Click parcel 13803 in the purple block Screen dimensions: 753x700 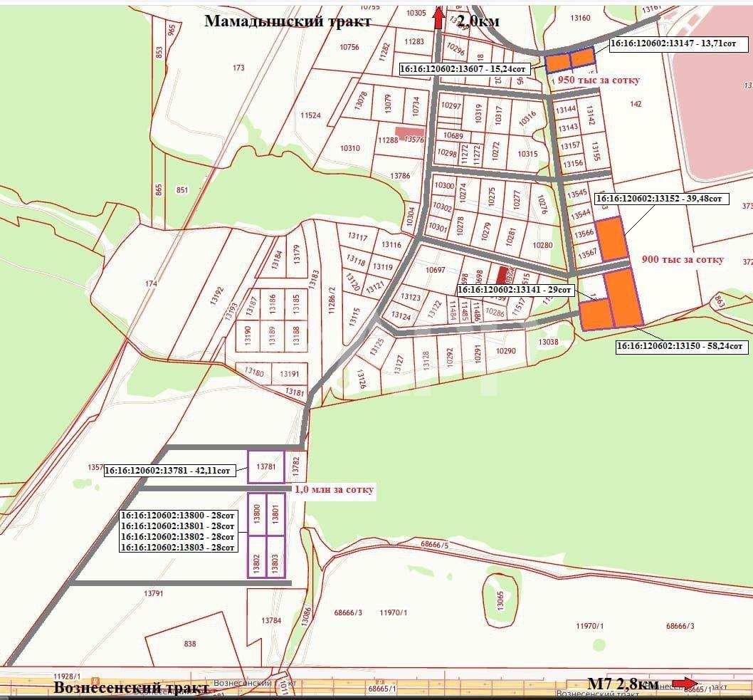[275, 556]
